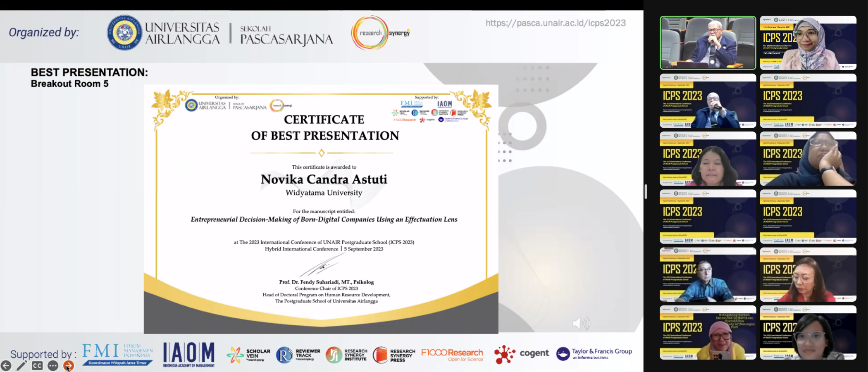Image resolution: width=868 pixels, height=372 pixels.
Task: Select video of person resting head on hand
Action: tap(808, 159)
